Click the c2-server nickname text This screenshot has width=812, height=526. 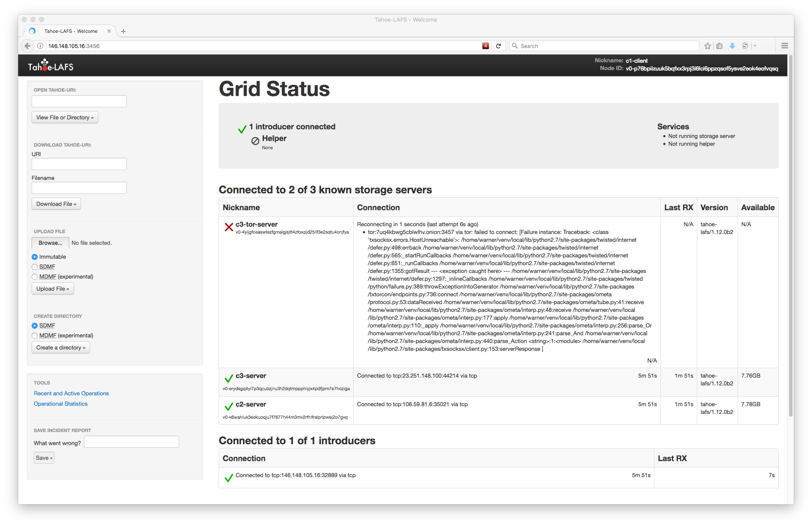click(x=251, y=404)
